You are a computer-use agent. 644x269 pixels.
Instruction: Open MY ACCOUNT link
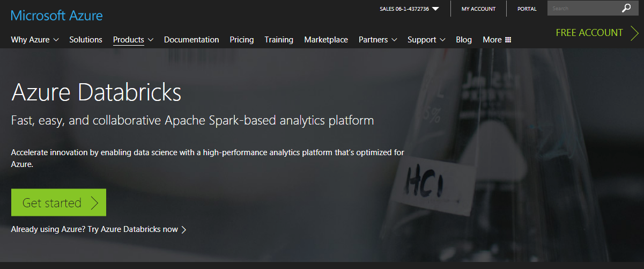(x=478, y=9)
